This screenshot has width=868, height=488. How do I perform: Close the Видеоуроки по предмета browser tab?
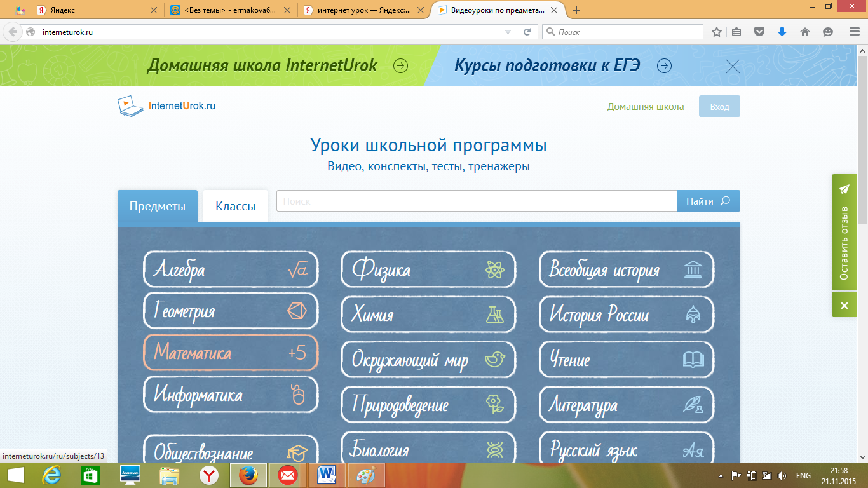[x=555, y=10]
